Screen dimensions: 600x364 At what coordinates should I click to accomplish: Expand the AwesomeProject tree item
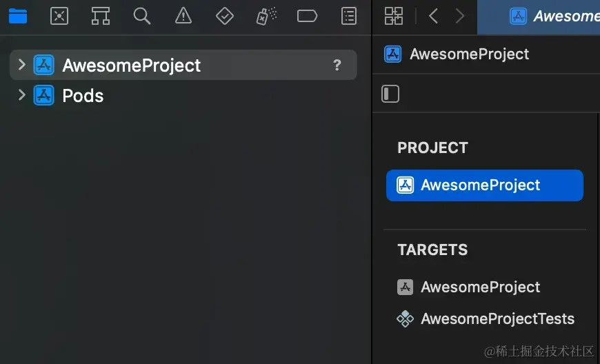(x=21, y=65)
